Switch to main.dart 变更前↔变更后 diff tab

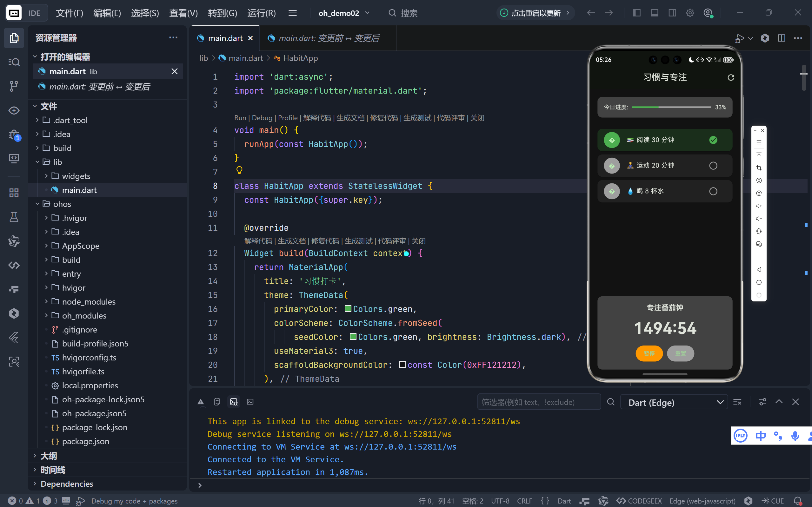(x=328, y=38)
